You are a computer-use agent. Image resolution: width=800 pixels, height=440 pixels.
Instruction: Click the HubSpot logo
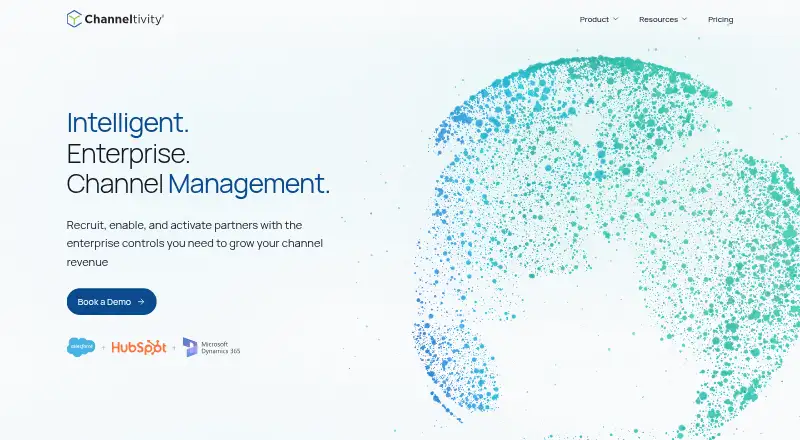click(139, 347)
